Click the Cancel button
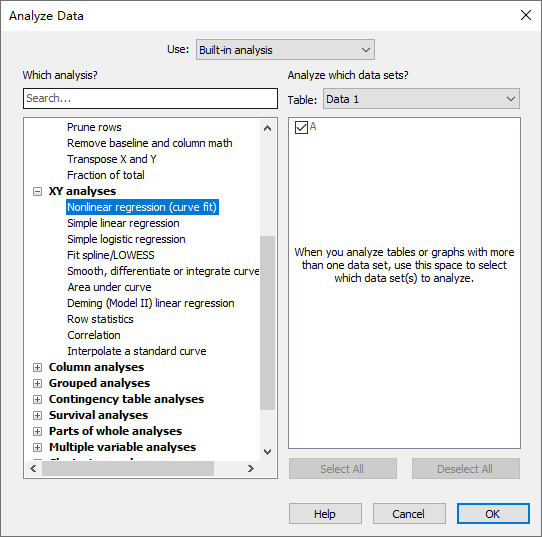542x537 pixels. (409, 514)
